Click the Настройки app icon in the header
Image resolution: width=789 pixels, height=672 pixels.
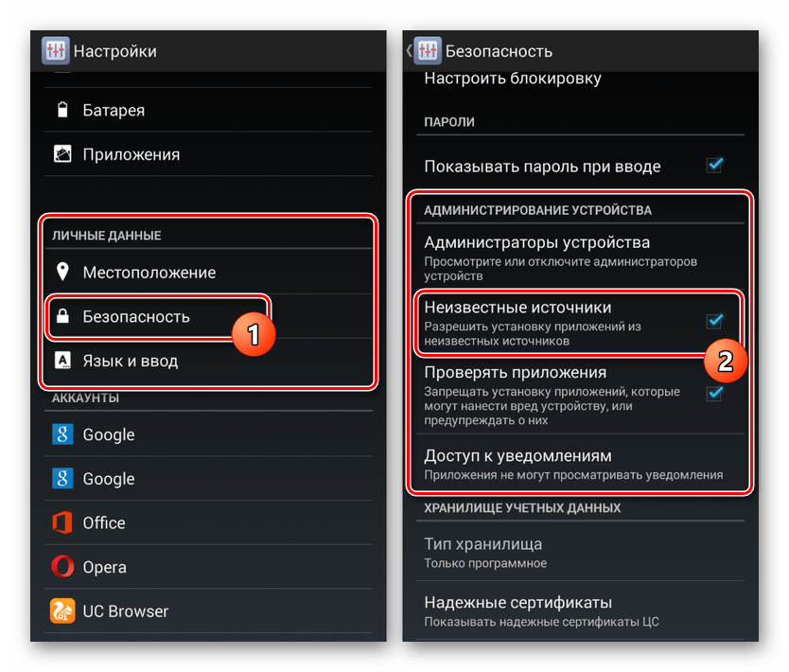pyautogui.click(x=55, y=50)
